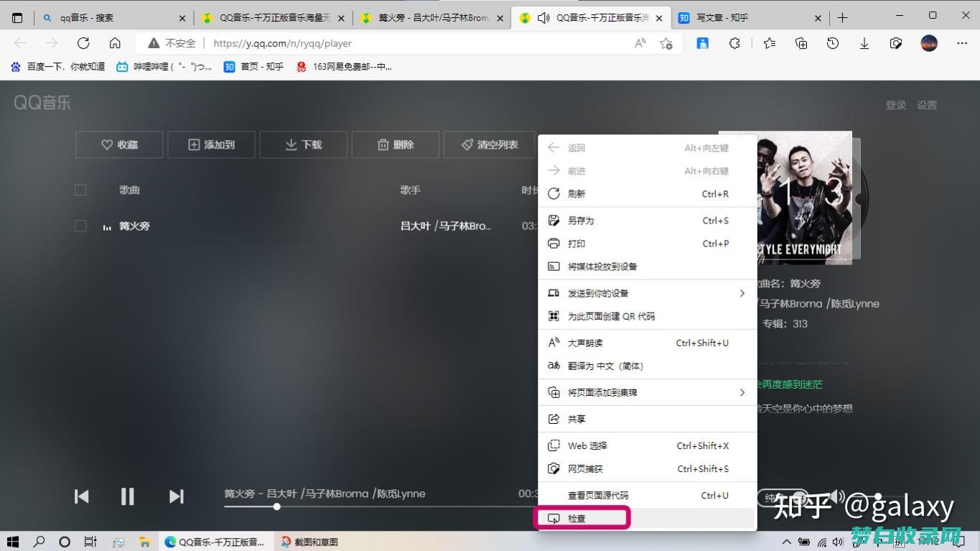Expand the 发送到你的设备 submenu

648,293
